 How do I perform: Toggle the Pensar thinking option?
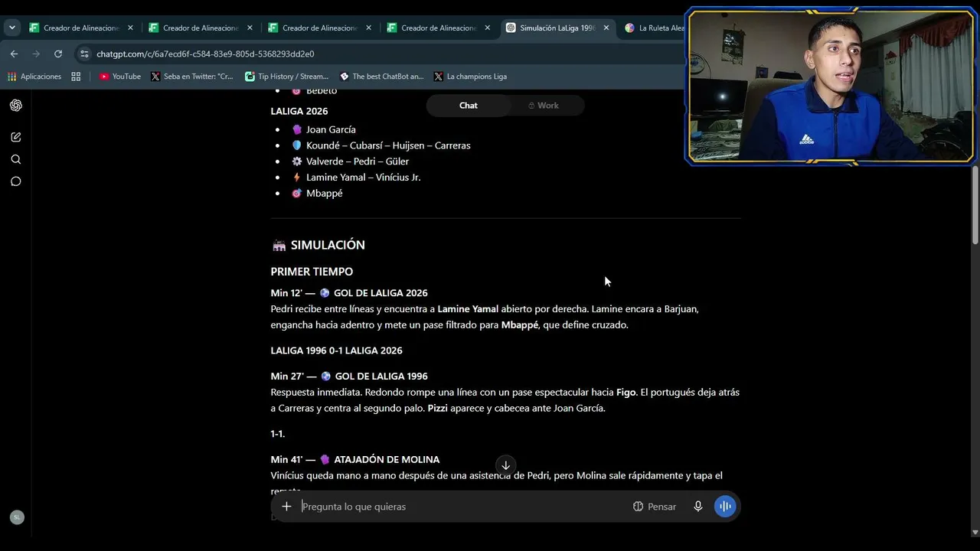(655, 507)
